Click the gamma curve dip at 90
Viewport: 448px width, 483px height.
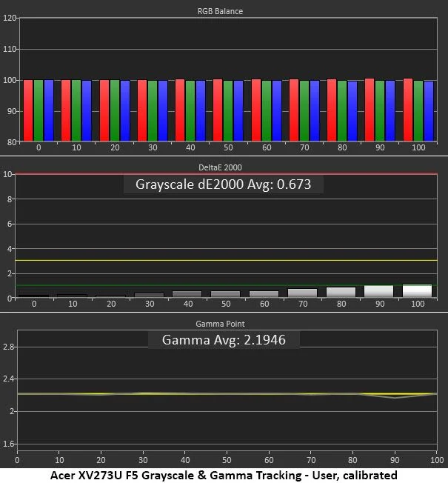point(395,398)
